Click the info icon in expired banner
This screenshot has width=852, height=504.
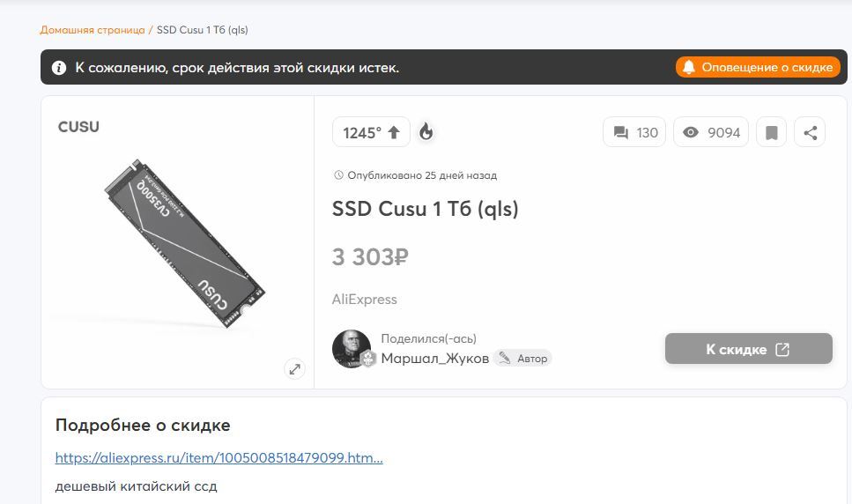(59, 68)
